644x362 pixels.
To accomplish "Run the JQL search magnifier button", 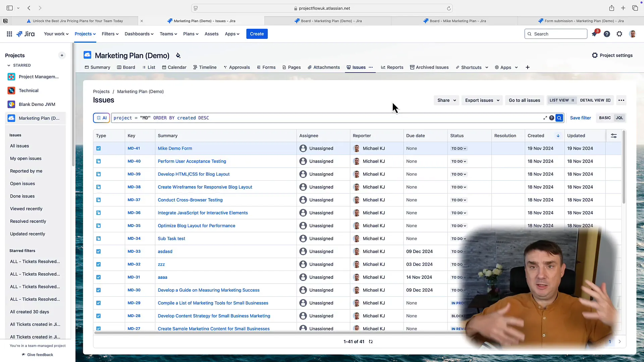I will point(559,118).
